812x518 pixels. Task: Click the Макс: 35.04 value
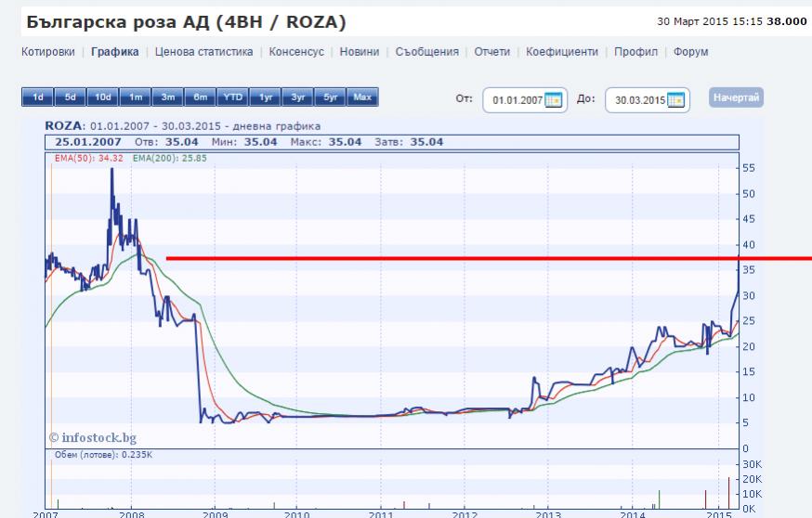326,142
